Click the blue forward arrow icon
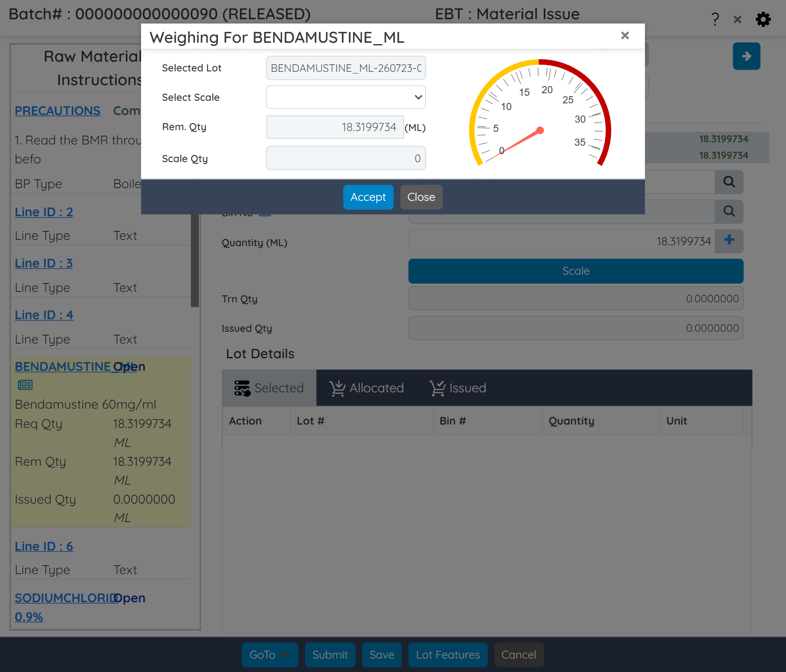The image size is (786, 672). pyautogui.click(x=747, y=56)
